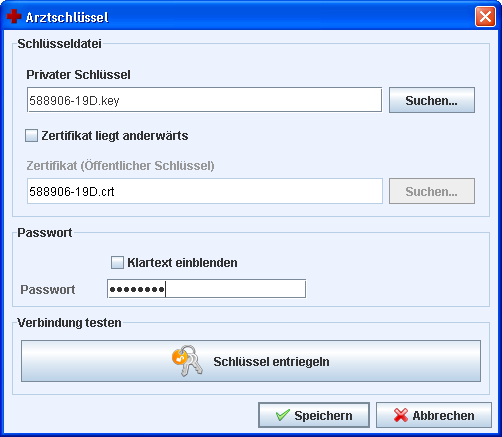Click the 'Klartext einblenden' label text
Screen dimensions: 502x437
[182, 263]
